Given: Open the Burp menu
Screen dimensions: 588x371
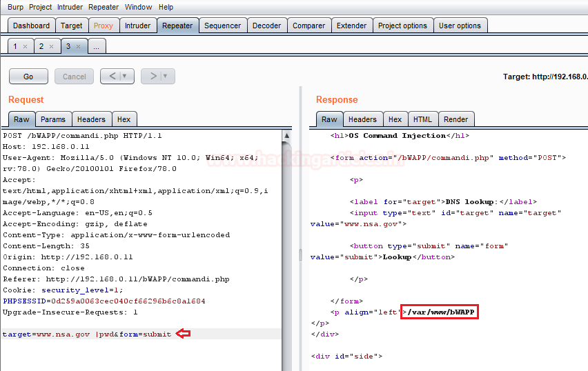Looking at the screenshot, I should pyautogui.click(x=15, y=7).
